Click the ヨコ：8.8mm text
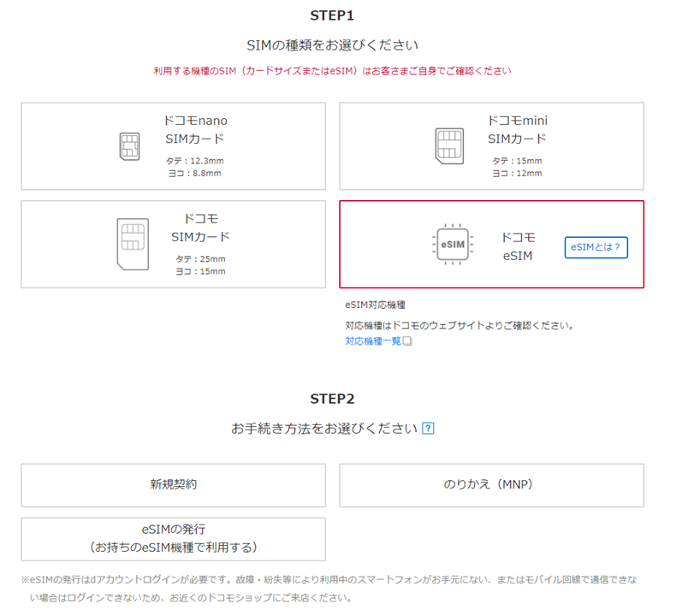This screenshot has height=616, width=688. (x=195, y=174)
